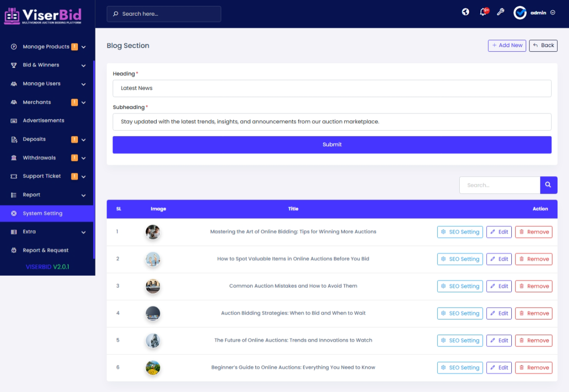Click thumbnail of Future of Online Auctions post
The width and height of the screenshot is (569, 392).
[153, 340]
